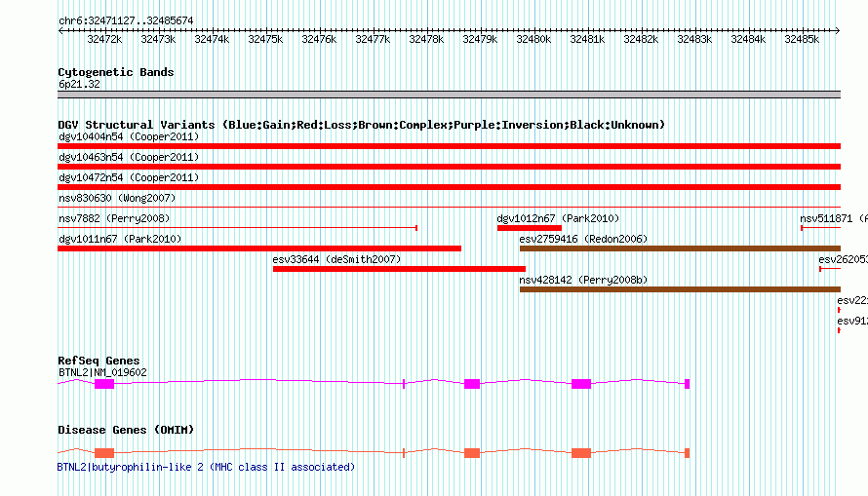Image resolution: width=868 pixels, height=496 pixels.
Task: Click the red bar under dgv10463n54
Action: pyautogui.click(x=449, y=167)
